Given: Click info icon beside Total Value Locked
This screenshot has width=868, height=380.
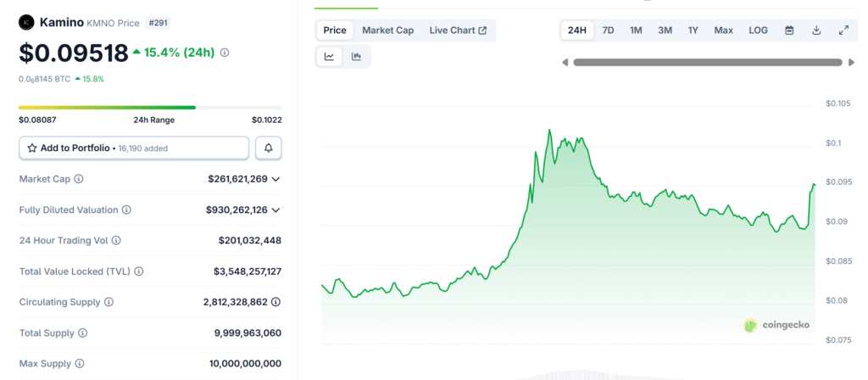Looking at the screenshot, I should click(138, 271).
